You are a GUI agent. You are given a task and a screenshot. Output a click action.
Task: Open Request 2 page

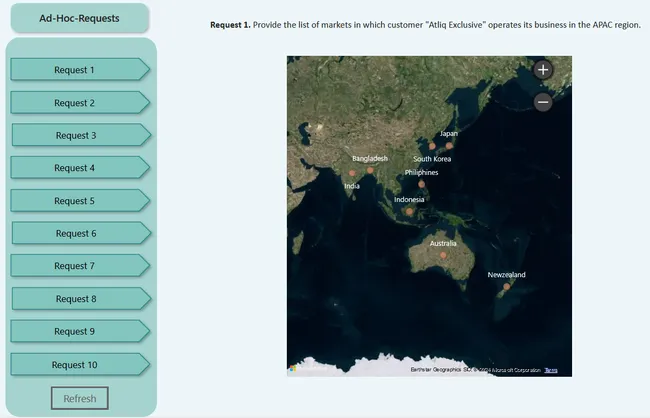coord(80,102)
